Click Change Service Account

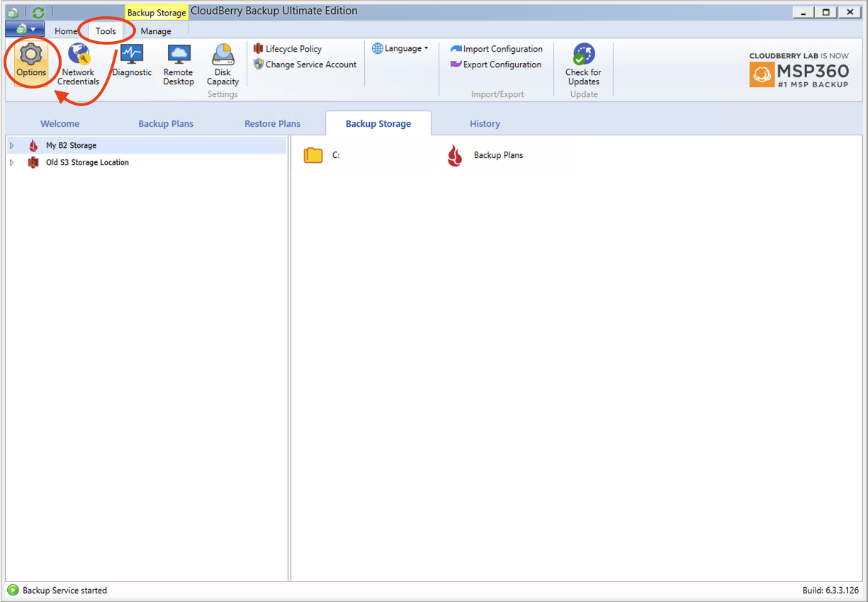[x=305, y=64]
